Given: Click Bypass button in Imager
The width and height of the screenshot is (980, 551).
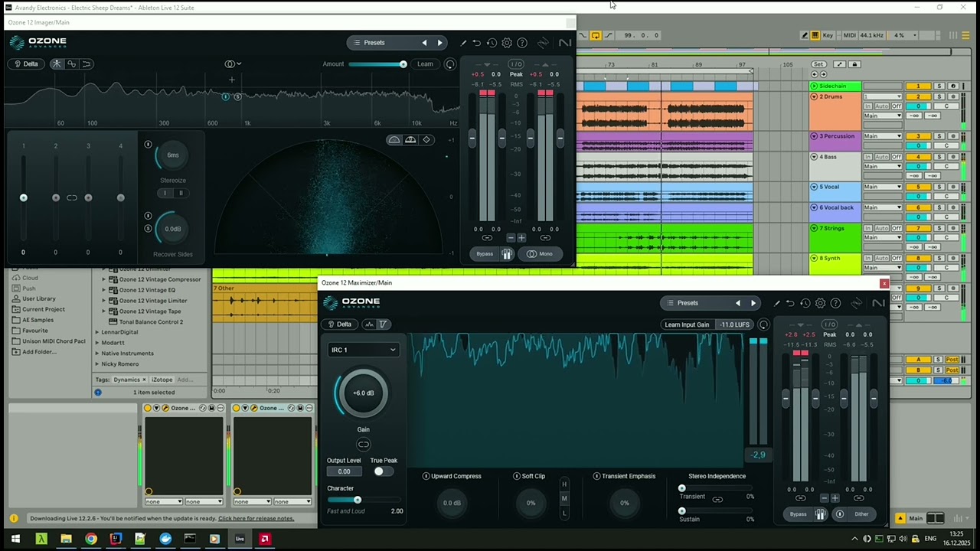Looking at the screenshot, I should click(x=485, y=254).
